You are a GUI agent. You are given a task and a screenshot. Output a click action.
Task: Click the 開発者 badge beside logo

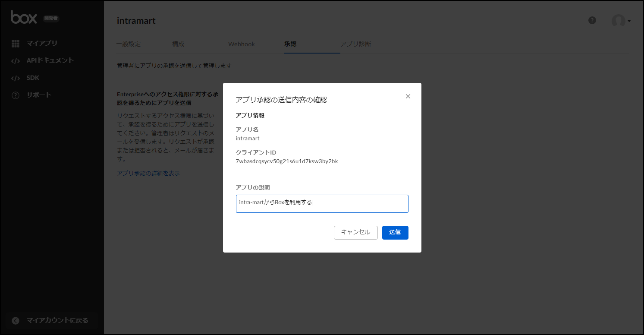click(x=51, y=19)
